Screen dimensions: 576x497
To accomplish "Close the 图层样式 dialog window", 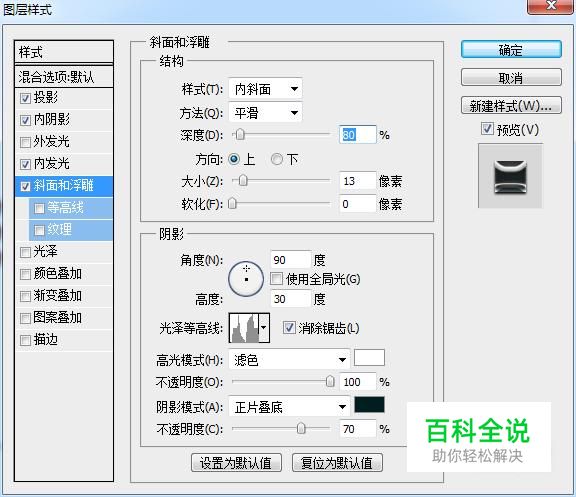I will [550, 6].
